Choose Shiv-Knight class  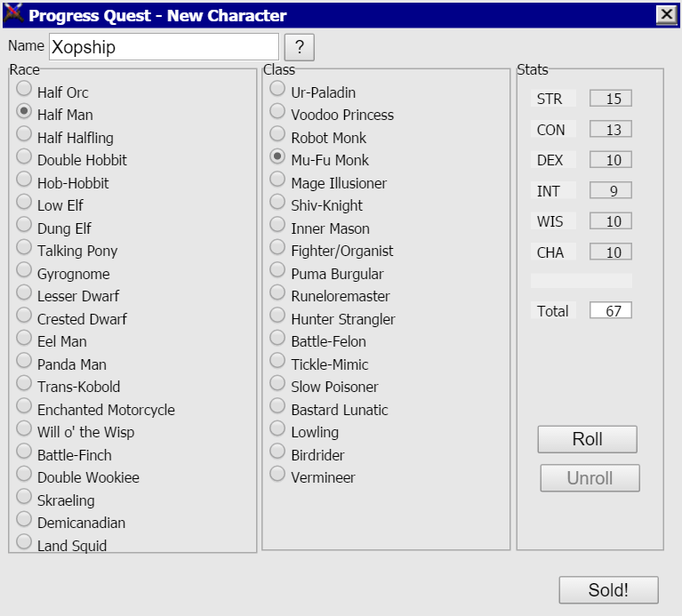pos(277,202)
